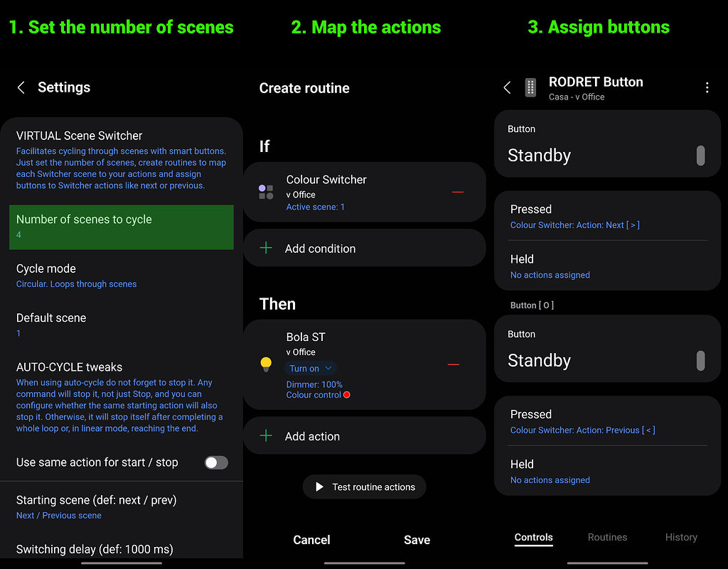728x569 pixels.
Task: Remove the Bola ST action
Action: 453,364
